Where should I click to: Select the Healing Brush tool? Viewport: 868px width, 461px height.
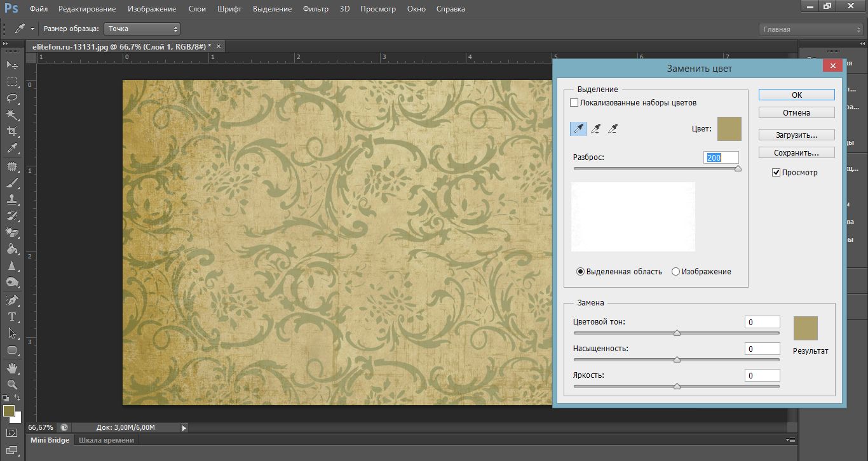tap(12, 166)
